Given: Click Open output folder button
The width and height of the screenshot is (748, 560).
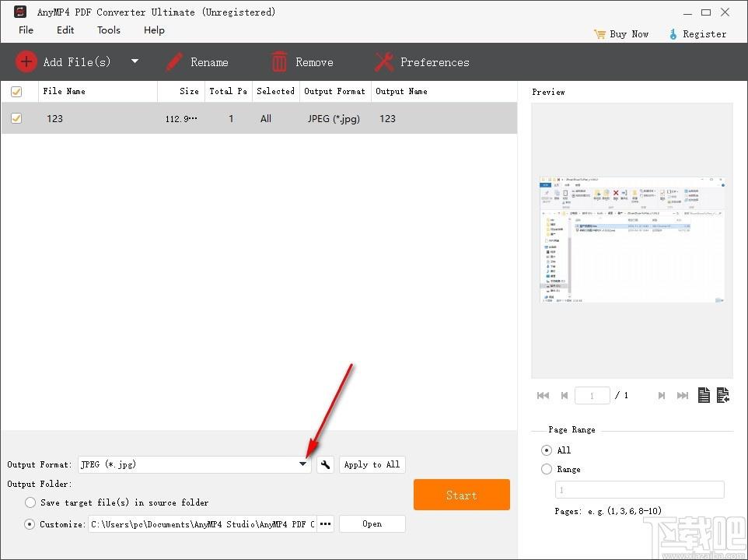Looking at the screenshot, I should [x=372, y=523].
